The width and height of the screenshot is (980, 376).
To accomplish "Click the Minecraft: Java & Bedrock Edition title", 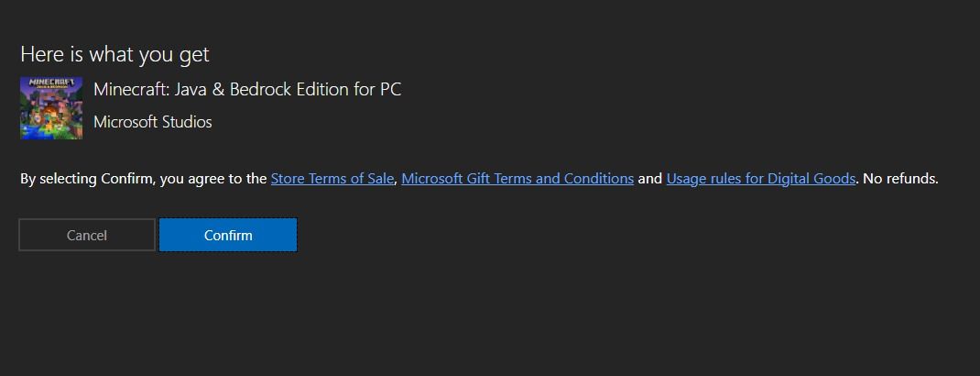I will [x=247, y=90].
